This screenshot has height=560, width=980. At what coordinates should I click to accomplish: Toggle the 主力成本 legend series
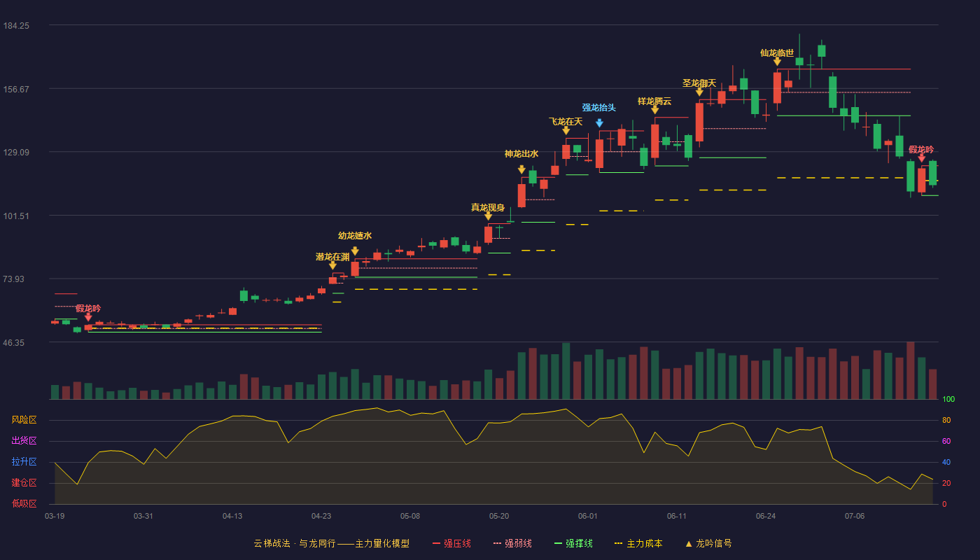pyautogui.click(x=638, y=543)
